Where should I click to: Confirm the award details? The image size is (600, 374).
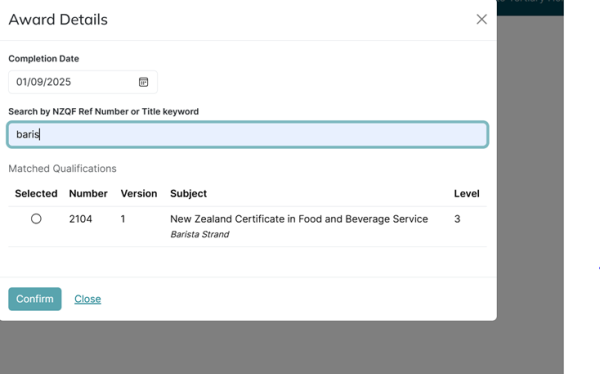[x=35, y=299]
